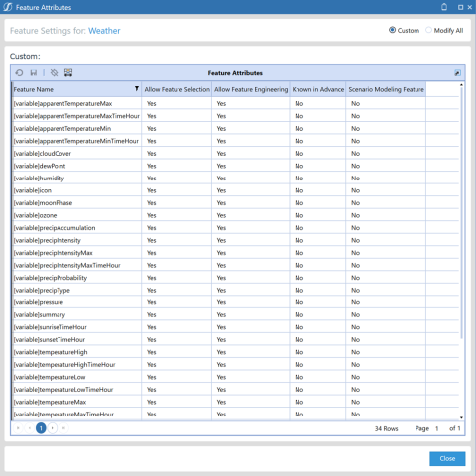Image resolution: width=476 pixels, height=476 pixels.
Task: Click the expand grid icon beside Feature Attributes
Action: pos(457,73)
